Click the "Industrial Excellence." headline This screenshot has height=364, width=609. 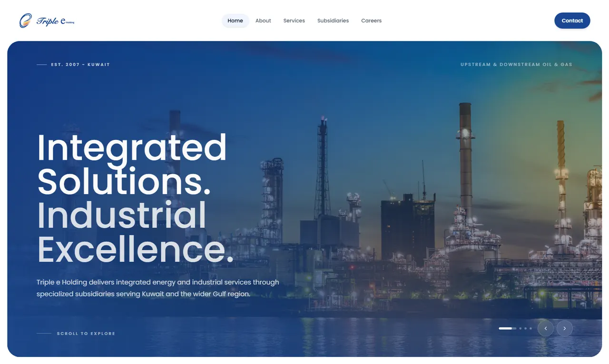(x=135, y=232)
